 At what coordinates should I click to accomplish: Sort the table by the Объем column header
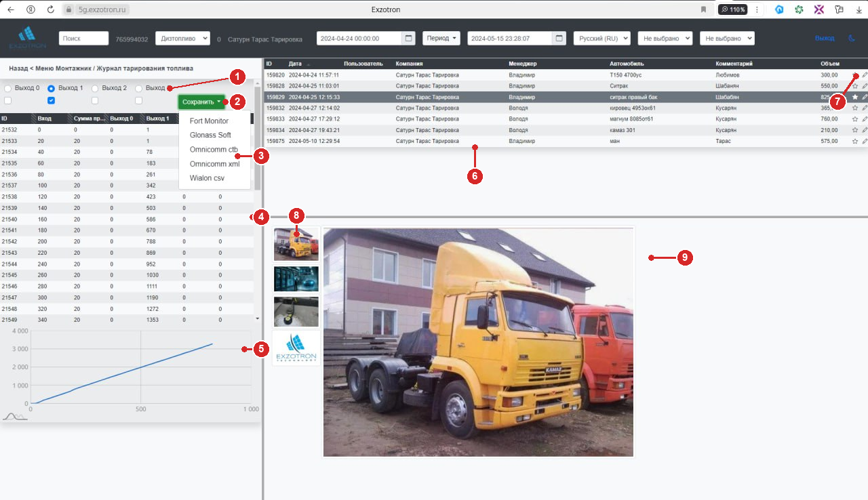click(x=830, y=64)
